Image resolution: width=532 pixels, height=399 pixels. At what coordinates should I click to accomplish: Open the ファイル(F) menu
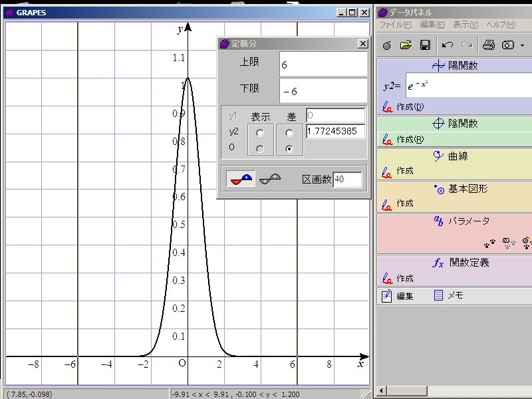(x=395, y=25)
